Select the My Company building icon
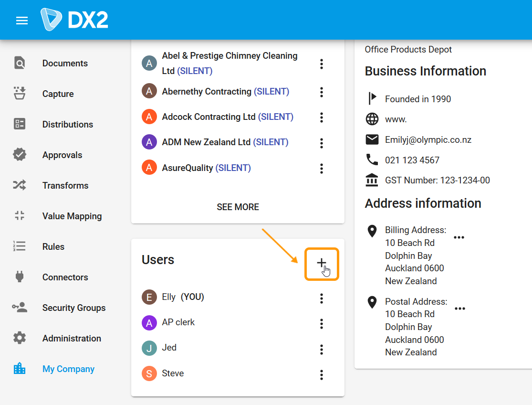532x405 pixels. 19,368
